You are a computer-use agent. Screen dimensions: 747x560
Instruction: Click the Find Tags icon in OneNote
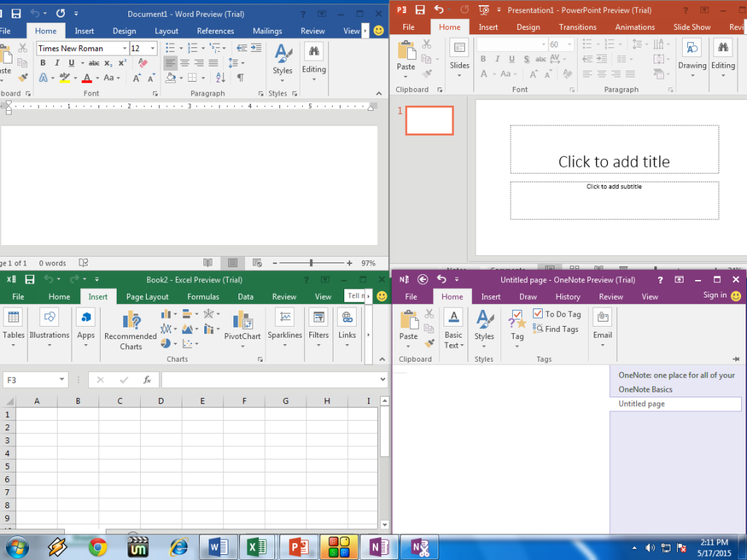[x=538, y=330]
